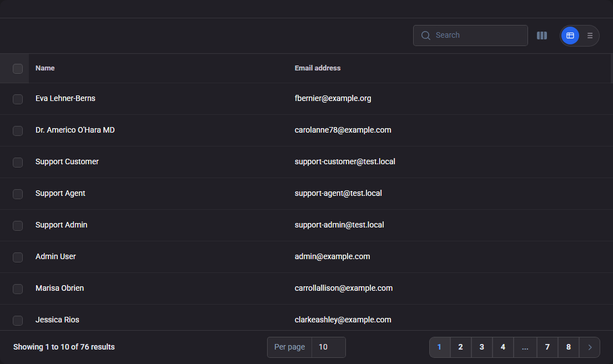Select the Support Agent row checkbox

click(x=18, y=194)
